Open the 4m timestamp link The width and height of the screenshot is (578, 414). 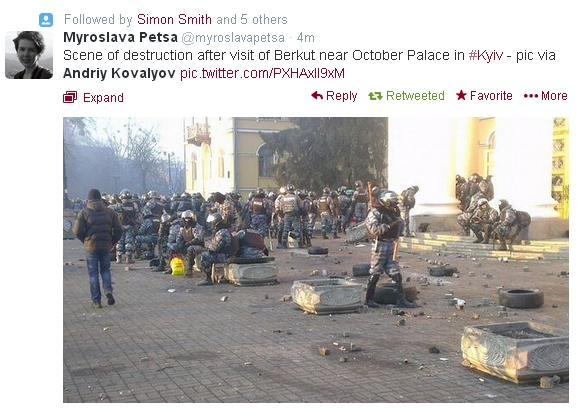(x=306, y=38)
